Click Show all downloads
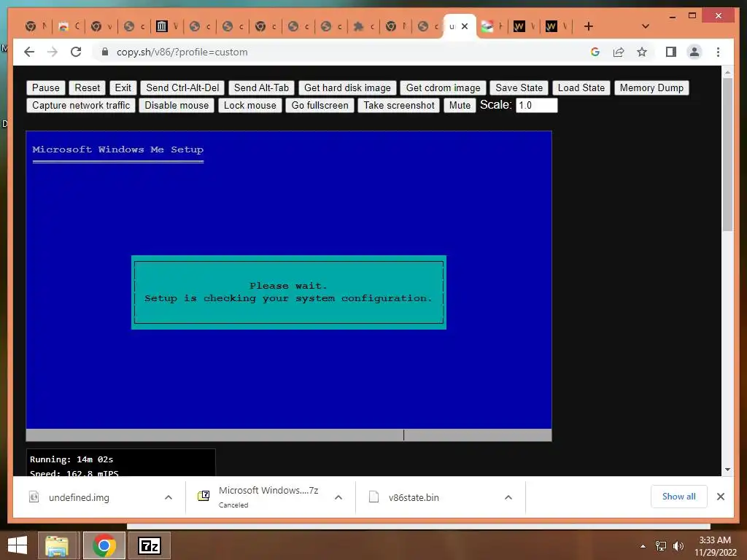The height and width of the screenshot is (560, 747). (x=678, y=497)
